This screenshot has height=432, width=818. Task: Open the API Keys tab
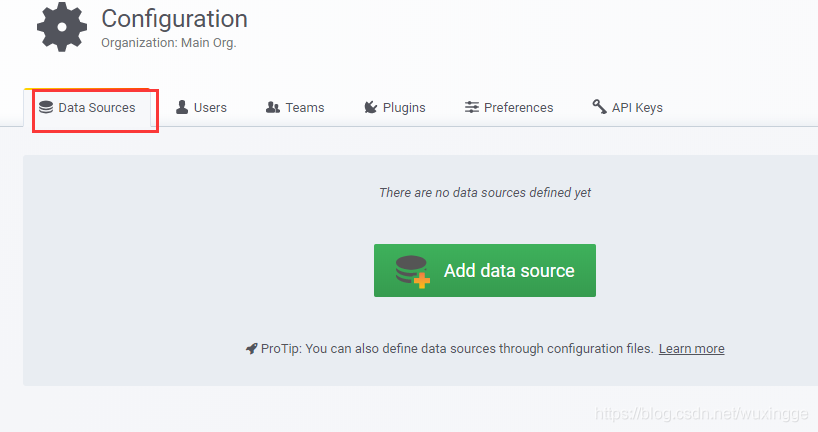click(x=637, y=107)
